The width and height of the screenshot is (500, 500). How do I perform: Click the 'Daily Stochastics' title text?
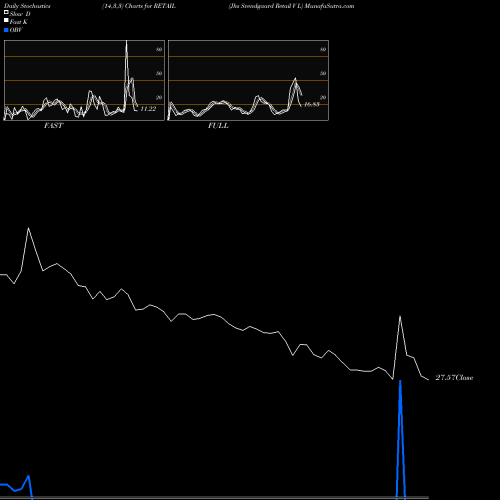point(27,6)
